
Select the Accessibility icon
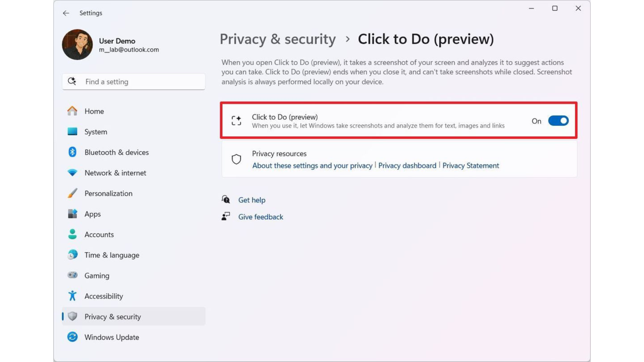tap(72, 296)
